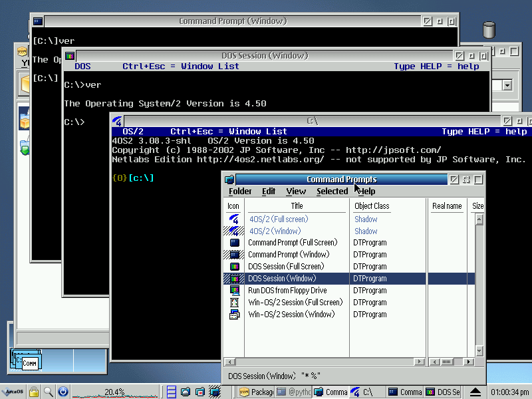Click the window list icon in the taskbar

[172, 392]
